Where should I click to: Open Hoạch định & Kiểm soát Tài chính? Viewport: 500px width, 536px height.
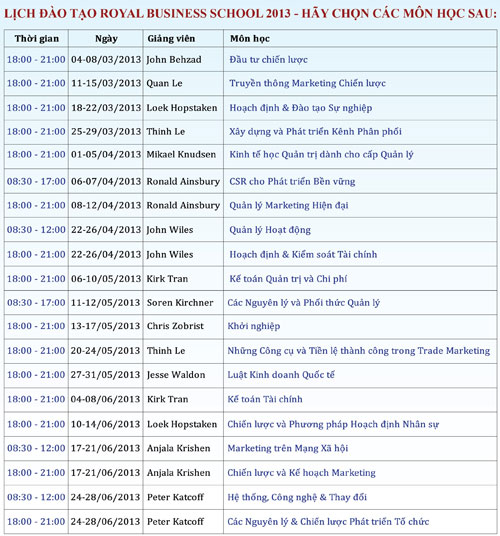point(303,255)
